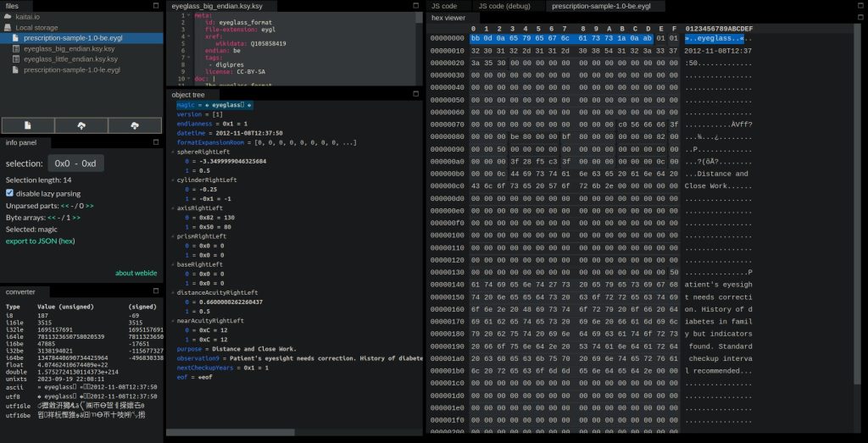The width and height of the screenshot is (868, 443).
Task: Click the first hex byte bb
Action: (476, 39)
